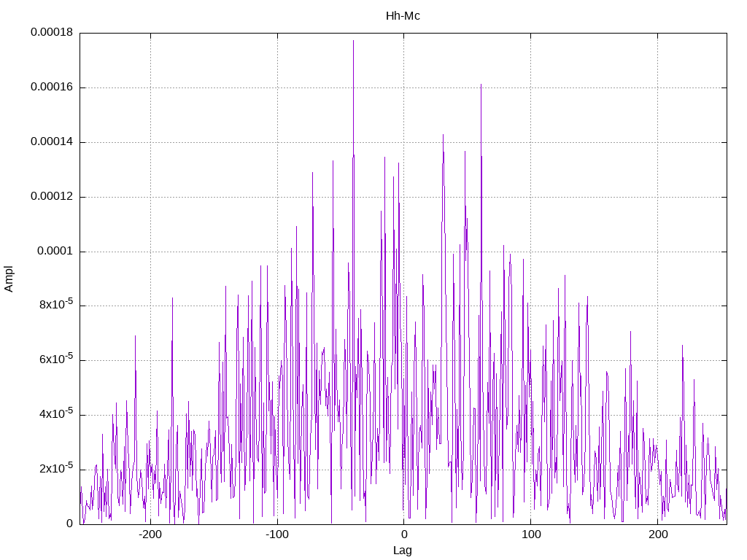Click the 0.00018 Y-axis tick label
Screen dimensions: 747x560
52,32
